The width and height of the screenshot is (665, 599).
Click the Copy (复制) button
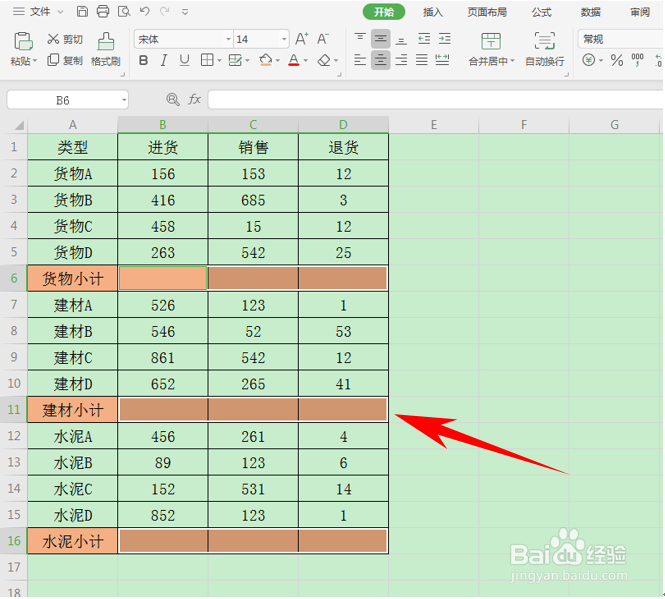(x=64, y=60)
